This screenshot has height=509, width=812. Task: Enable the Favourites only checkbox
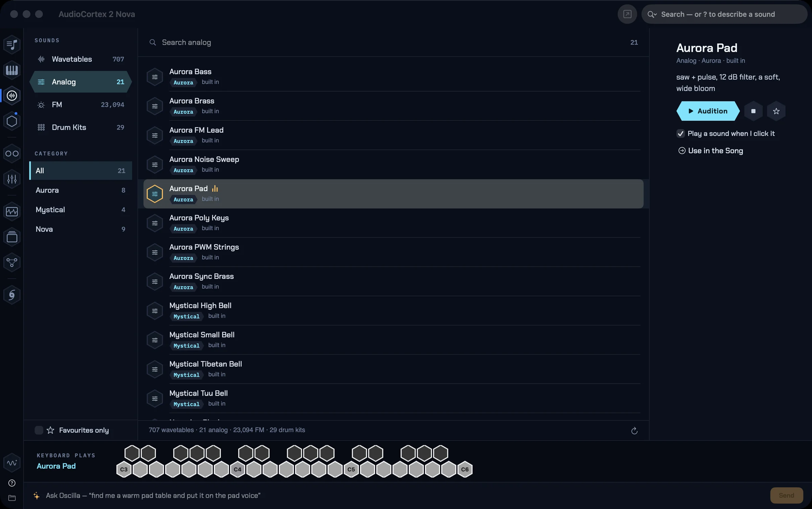39,430
